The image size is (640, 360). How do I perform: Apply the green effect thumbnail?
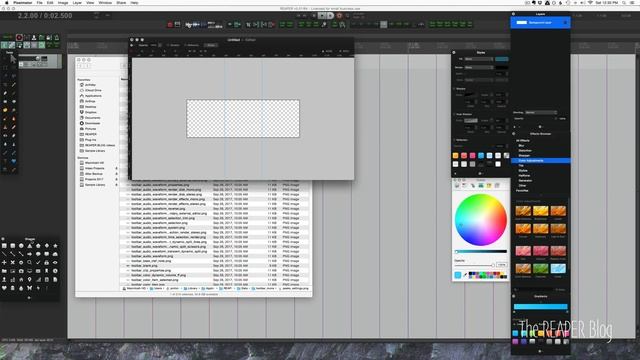(x=540, y=268)
